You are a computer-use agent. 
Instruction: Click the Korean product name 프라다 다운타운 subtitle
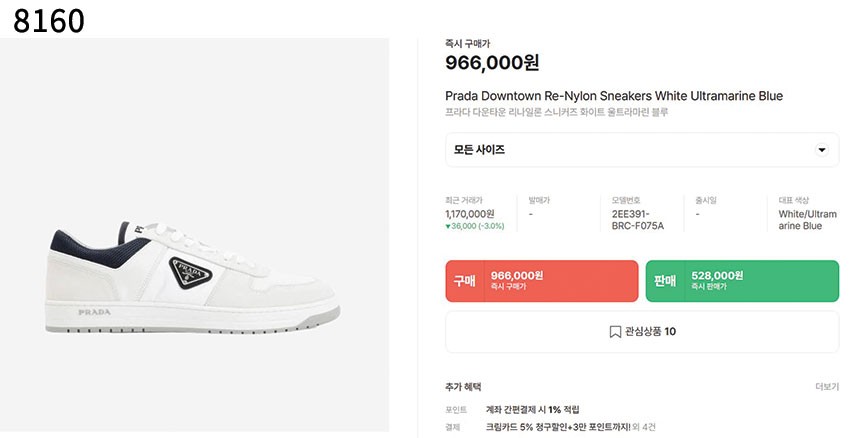point(557,112)
